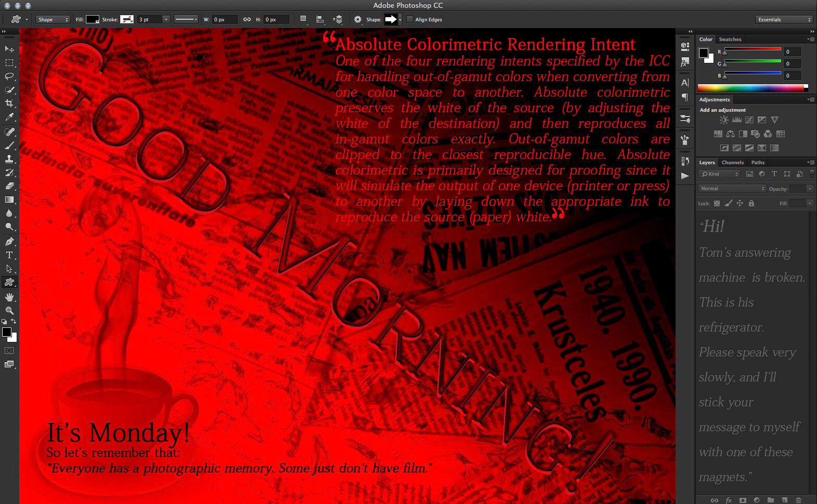Open the Character panel icon
This screenshot has height=504, width=817.
[x=685, y=83]
